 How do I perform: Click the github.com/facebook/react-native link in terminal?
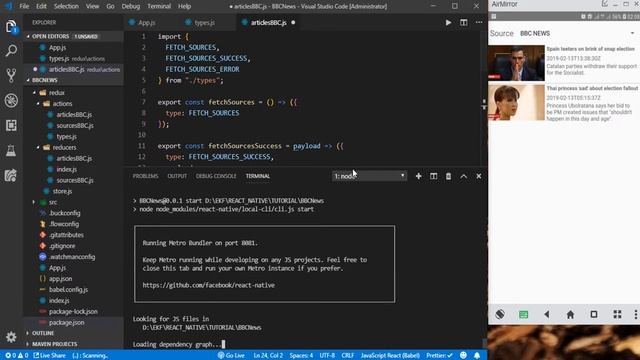click(x=209, y=285)
